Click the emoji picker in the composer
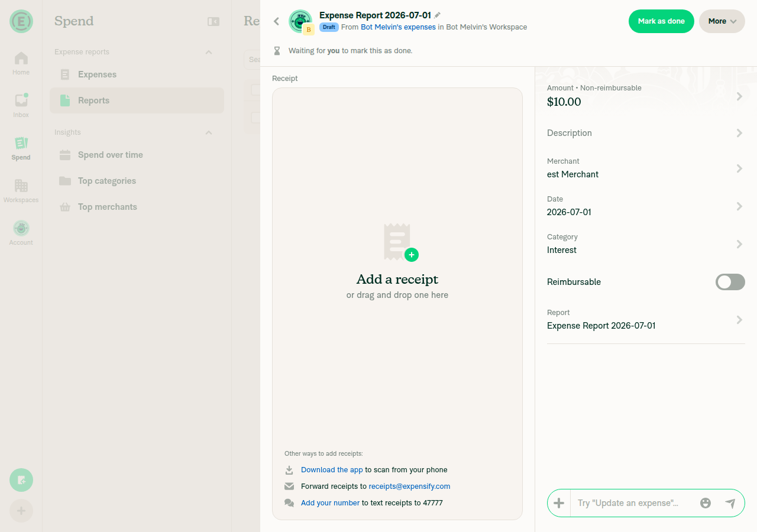The image size is (757, 532). click(705, 503)
